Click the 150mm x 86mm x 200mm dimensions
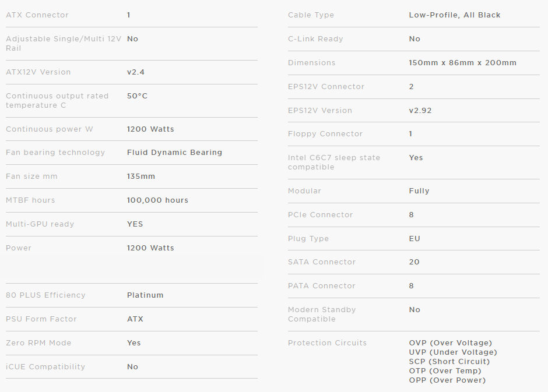 click(462, 63)
